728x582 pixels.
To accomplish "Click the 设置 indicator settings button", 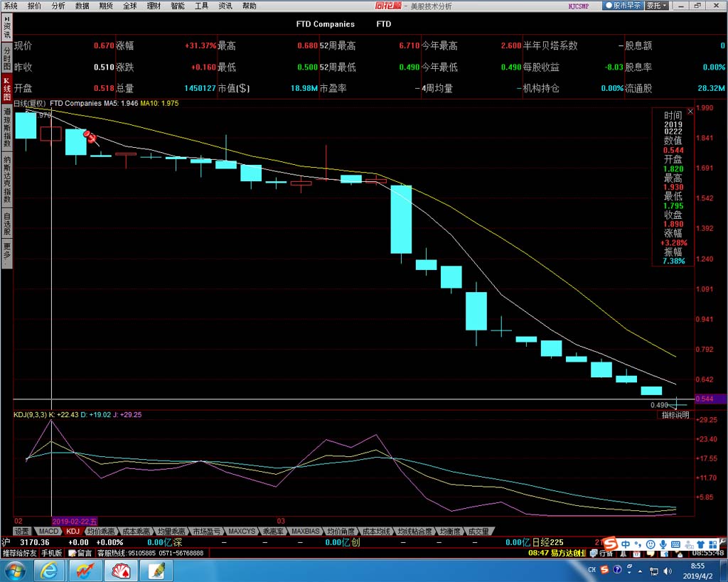I will 21,531.
